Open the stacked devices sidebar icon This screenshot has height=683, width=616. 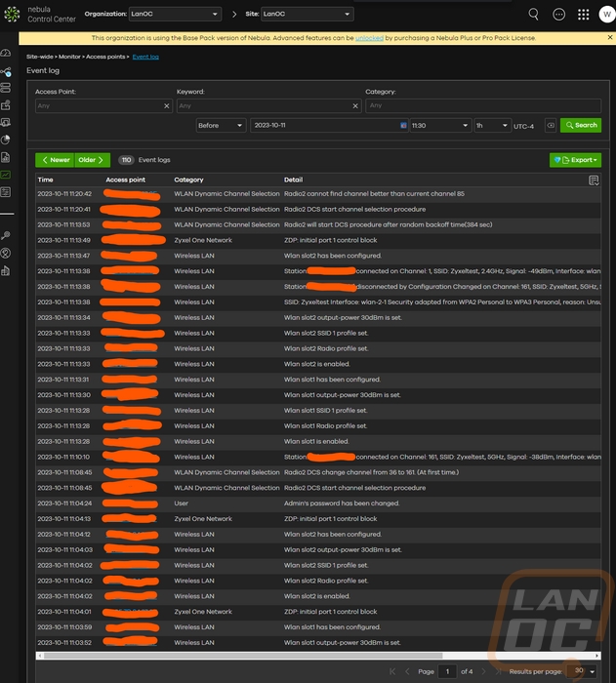click(6, 88)
